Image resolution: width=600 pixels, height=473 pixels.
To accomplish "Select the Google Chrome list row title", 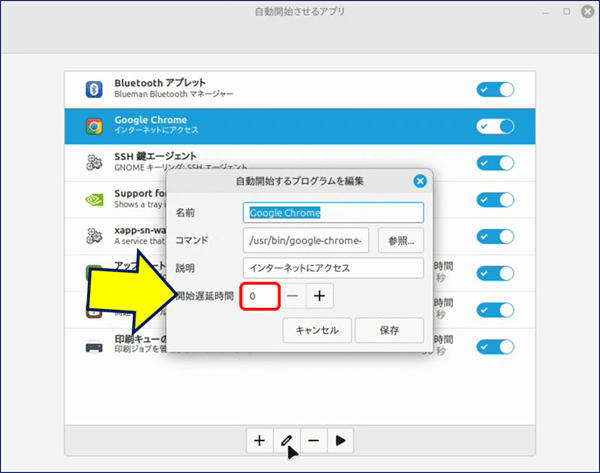I will tap(151, 120).
